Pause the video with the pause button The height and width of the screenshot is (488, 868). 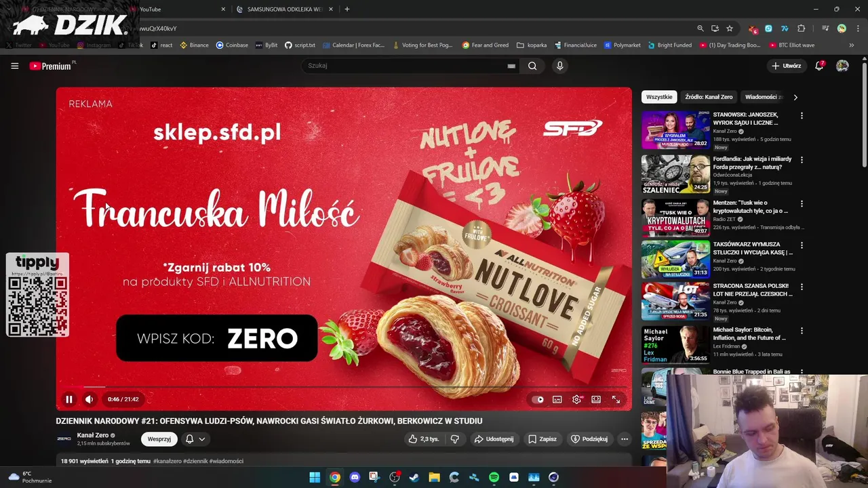[68, 399]
